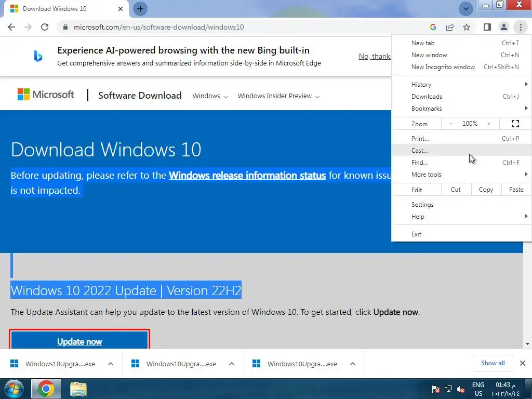Select Find... in the menu
The height and width of the screenshot is (399, 532).
click(462, 163)
